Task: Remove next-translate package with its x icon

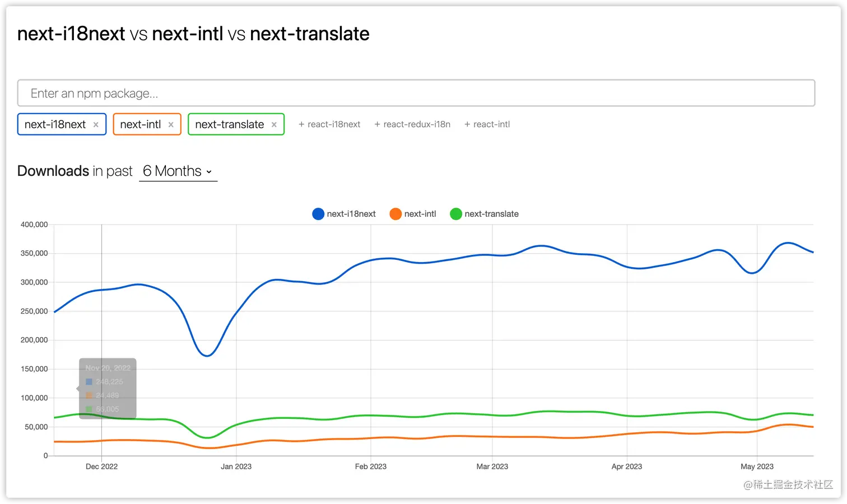Action: pos(274,125)
